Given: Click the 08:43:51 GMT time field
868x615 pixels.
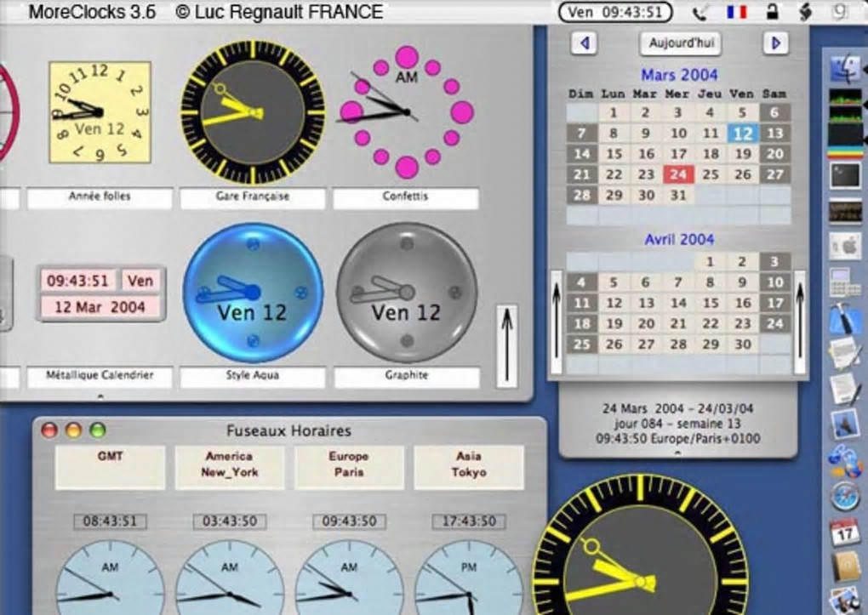Looking at the screenshot, I should click(x=110, y=521).
